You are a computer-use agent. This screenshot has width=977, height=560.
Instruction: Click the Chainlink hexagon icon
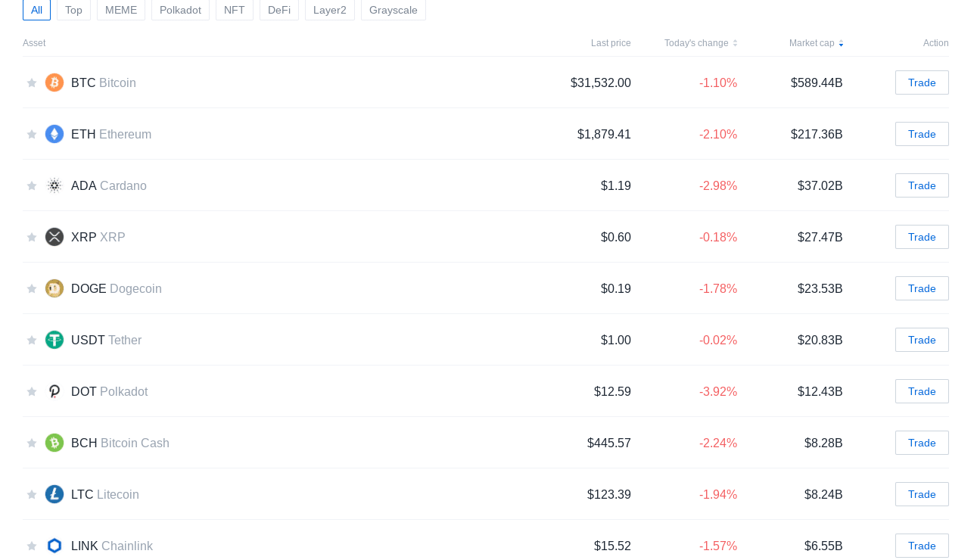(54, 546)
